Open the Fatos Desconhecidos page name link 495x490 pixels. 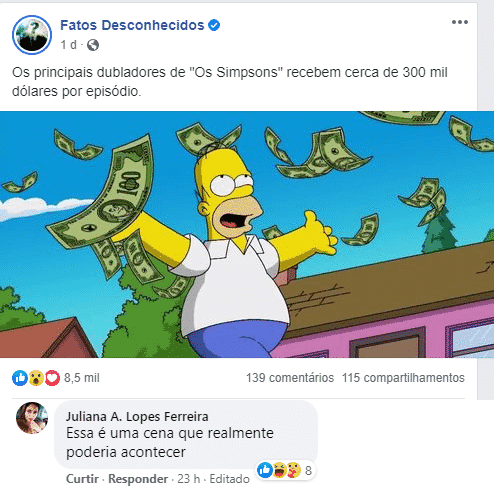[132, 25]
